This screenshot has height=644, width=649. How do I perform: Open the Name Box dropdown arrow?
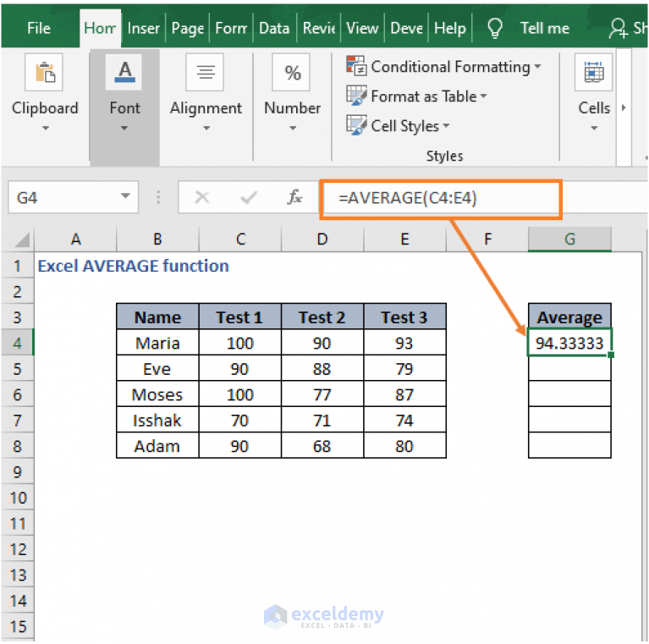coord(125,196)
